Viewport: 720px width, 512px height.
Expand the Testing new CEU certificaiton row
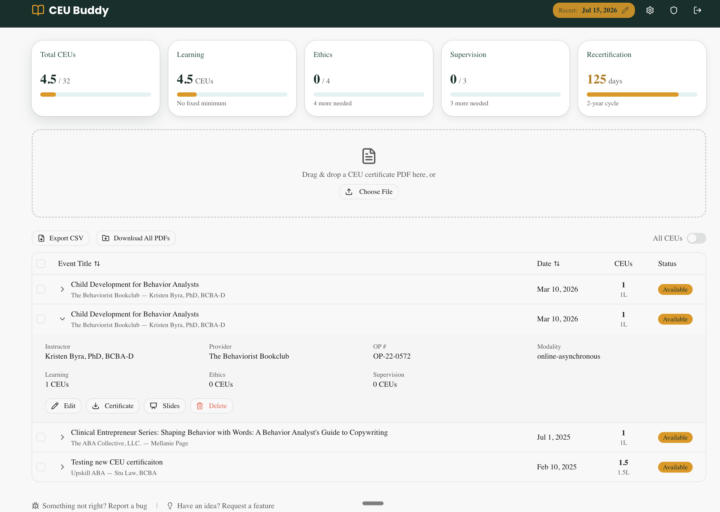62,467
